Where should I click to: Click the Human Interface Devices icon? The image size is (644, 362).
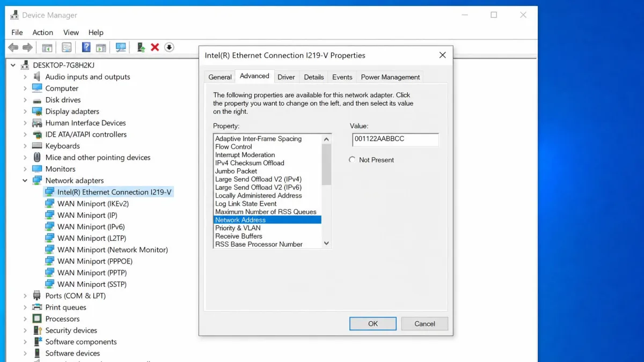[37, 123]
